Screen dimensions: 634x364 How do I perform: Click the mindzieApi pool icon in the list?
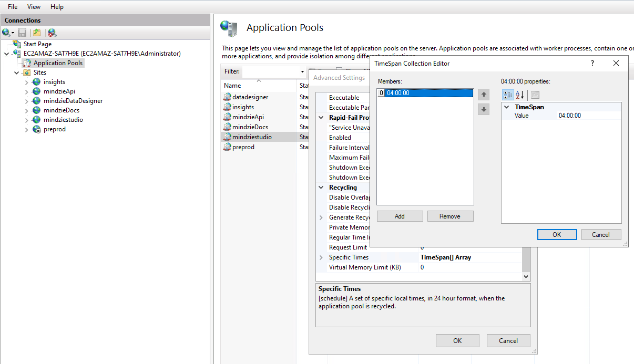(227, 117)
